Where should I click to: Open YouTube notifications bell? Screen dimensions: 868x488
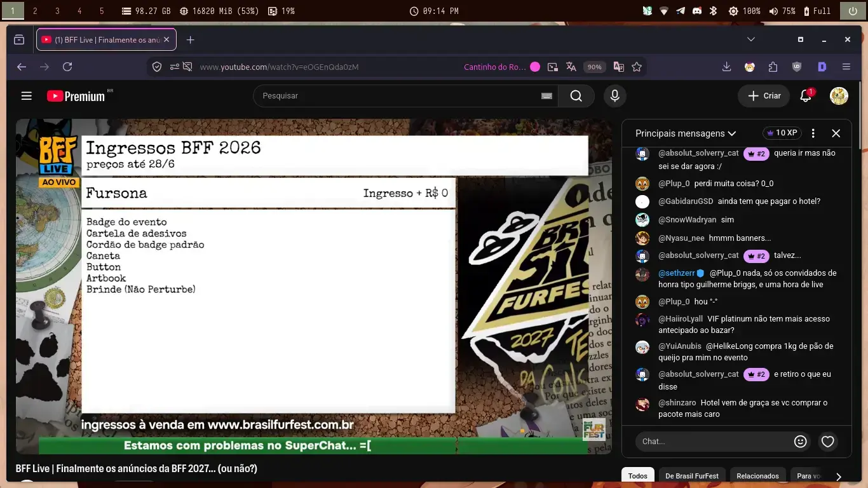coord(806,96)
